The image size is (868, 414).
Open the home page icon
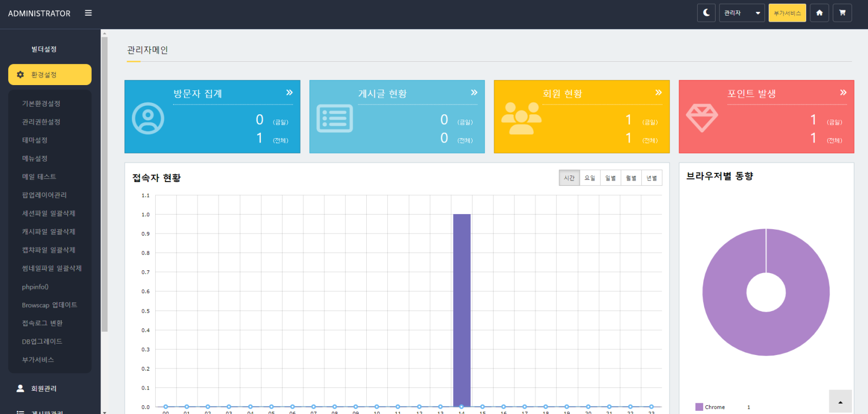click(x=819, y=13)
